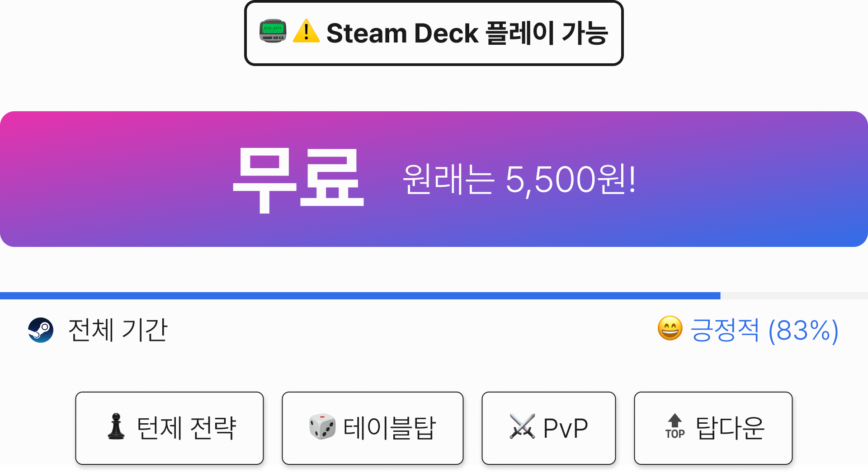Click the crossed swords icon
The image size is (868, 473).
pos(522,426)
